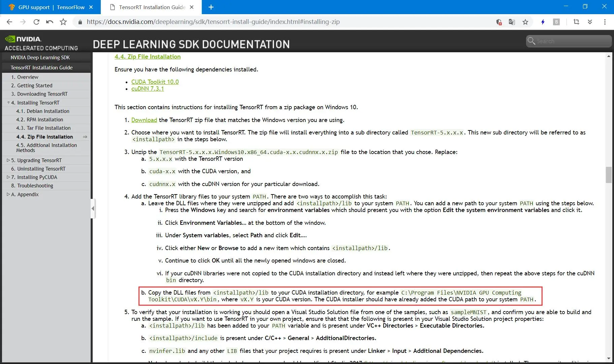Reload the current page
Screen dimensions: 614x364
point(36,22)
